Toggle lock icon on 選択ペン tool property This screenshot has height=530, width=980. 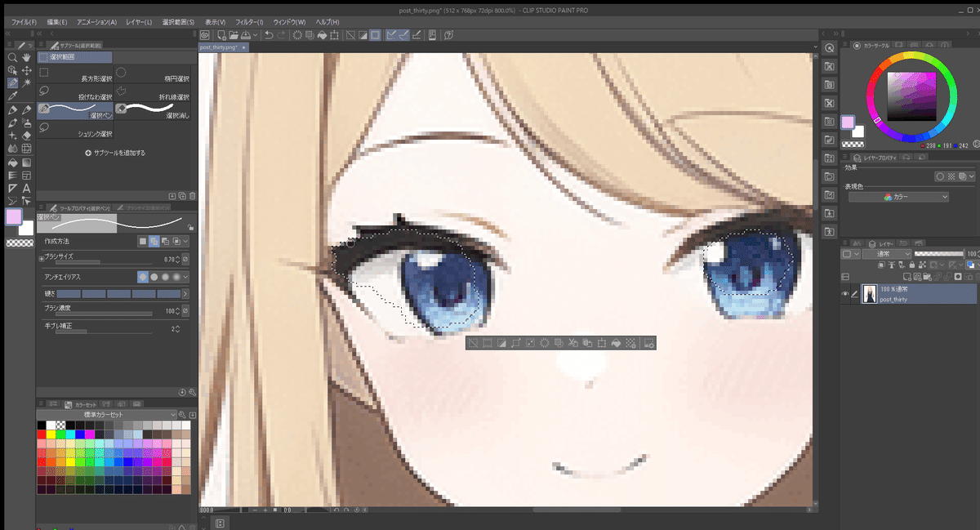[x=190, y=228]
